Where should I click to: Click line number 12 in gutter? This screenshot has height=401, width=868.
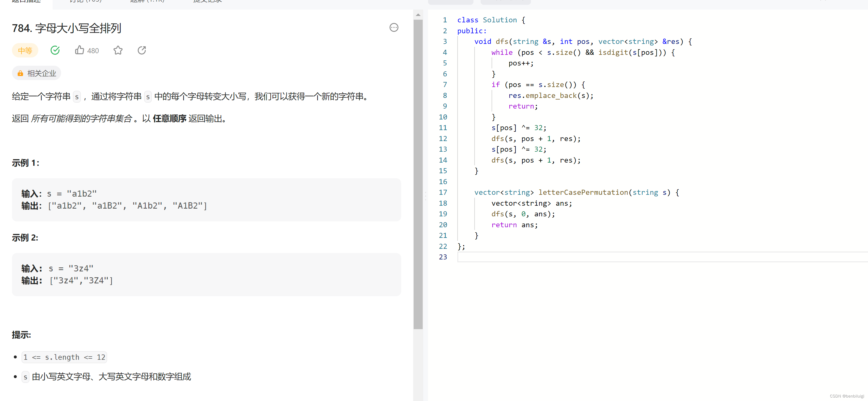[x=443, y=139]
